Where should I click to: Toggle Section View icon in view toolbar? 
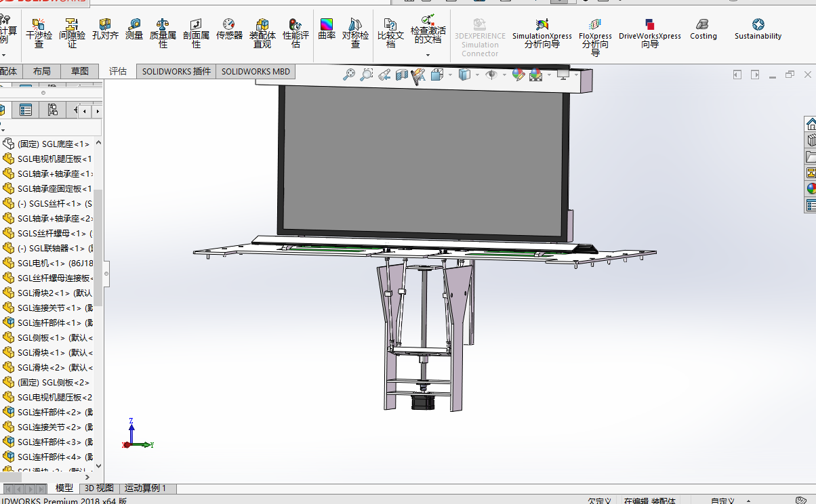coord(401,75)
